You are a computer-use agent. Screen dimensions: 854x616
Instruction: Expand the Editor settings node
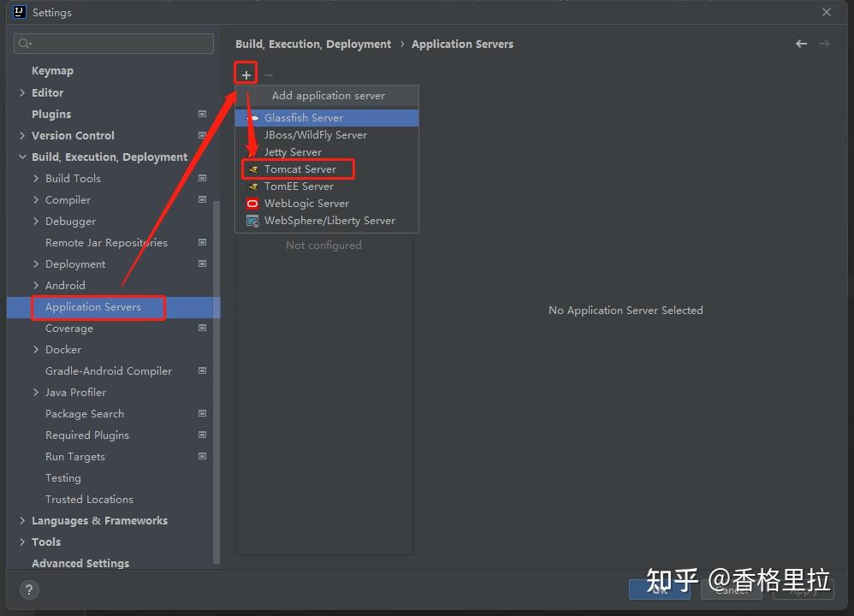click(22, 92)
